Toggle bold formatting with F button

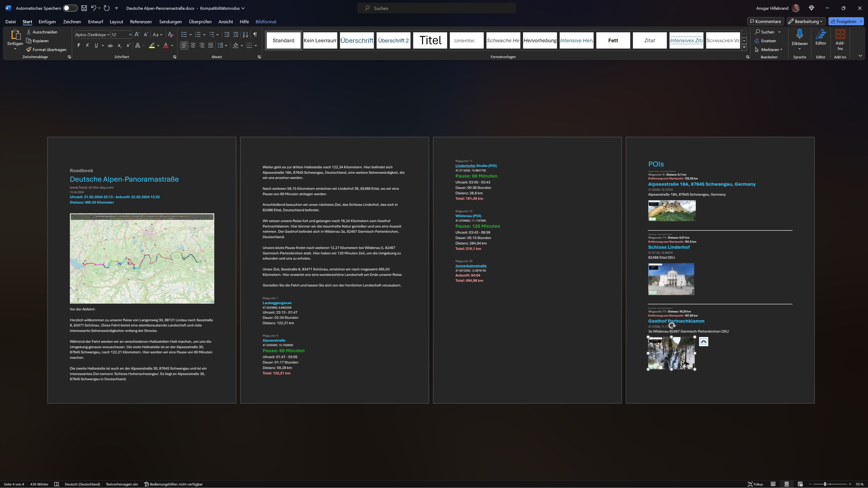click(78, 45)
